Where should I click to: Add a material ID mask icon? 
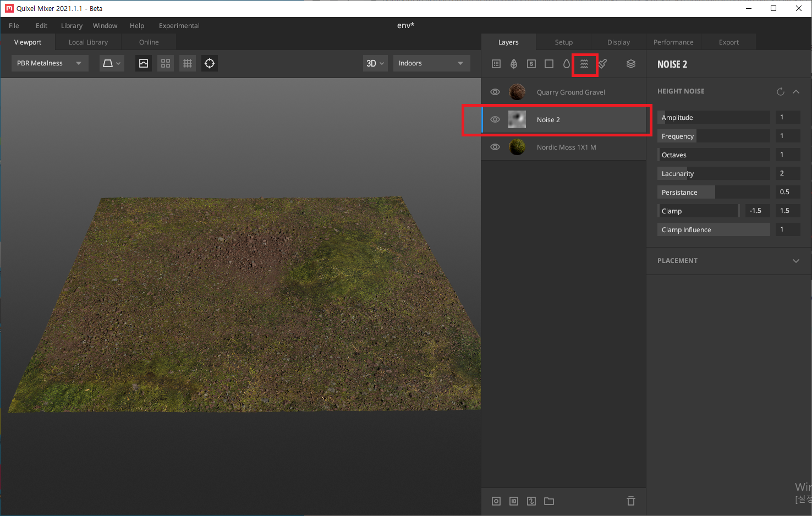[514, 501]
